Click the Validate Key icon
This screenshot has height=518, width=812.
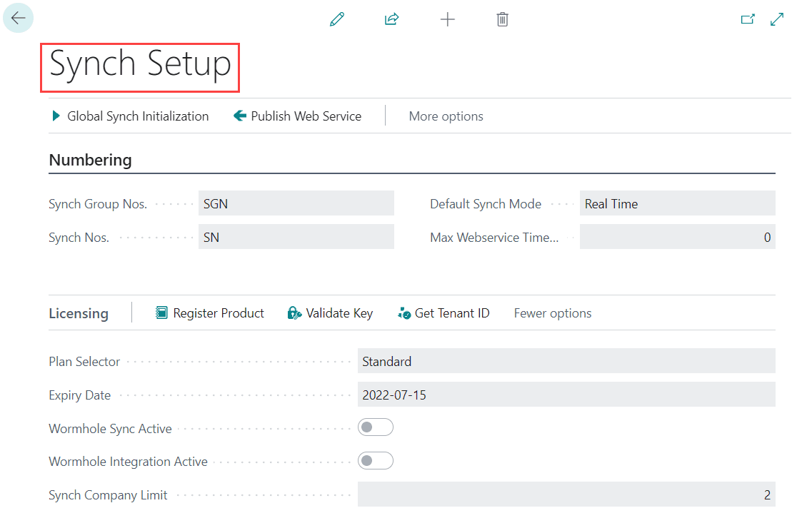[x=294, y=313]
